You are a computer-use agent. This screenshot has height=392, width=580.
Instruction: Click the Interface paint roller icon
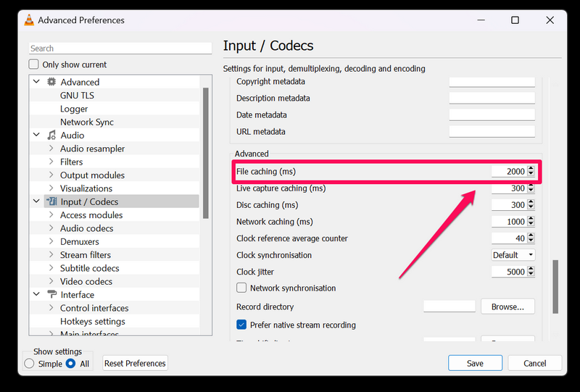click(x=51, y=295)
